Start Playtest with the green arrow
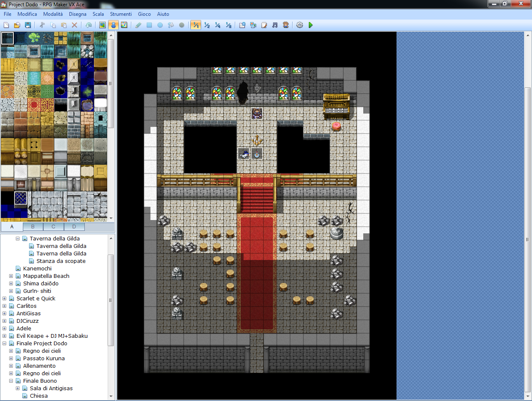Viewport: 532px width, 401px height. click(x=310, y=25)
